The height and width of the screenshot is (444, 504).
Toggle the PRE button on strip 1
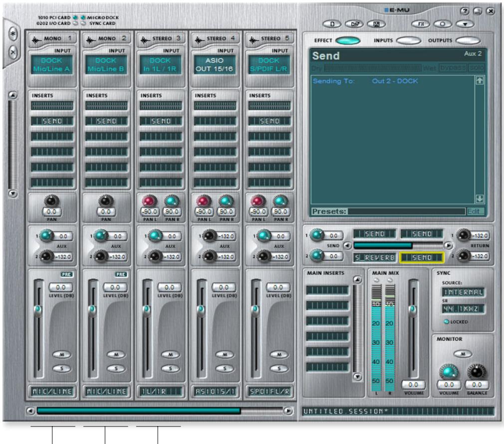point(67,274)
